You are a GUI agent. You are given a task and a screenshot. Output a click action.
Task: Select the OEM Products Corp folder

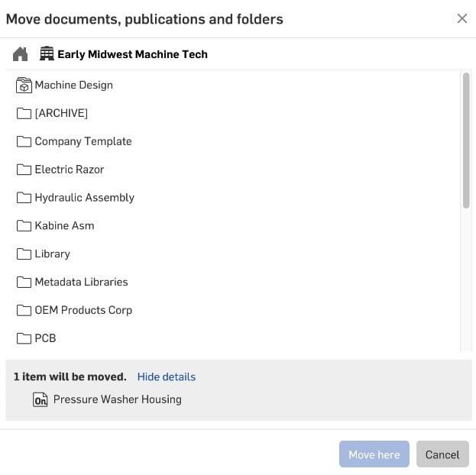pos(83,310)
